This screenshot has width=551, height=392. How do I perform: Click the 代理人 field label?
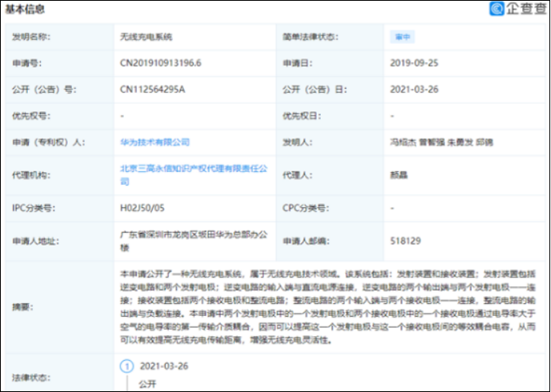[x=297, y=175]
